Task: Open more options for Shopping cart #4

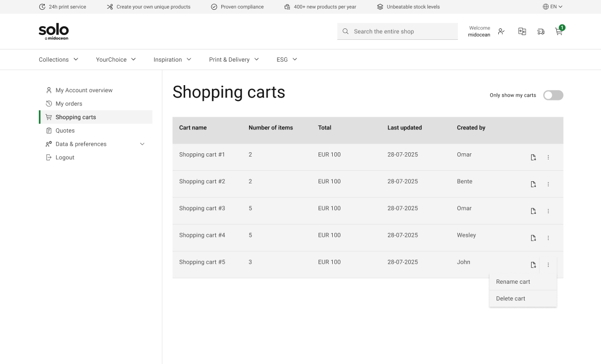Action: click(548, 238)
